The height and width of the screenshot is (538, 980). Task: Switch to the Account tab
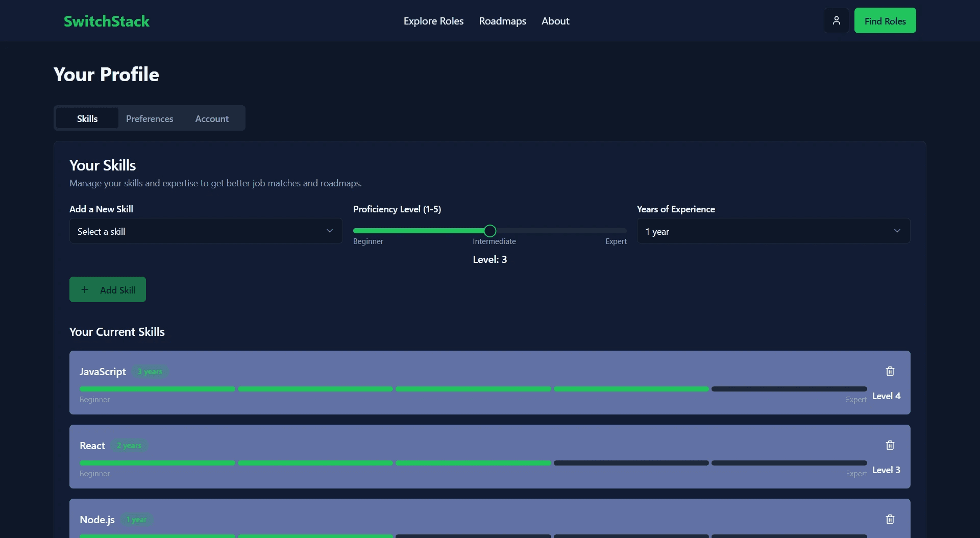[x=212, y=118]
